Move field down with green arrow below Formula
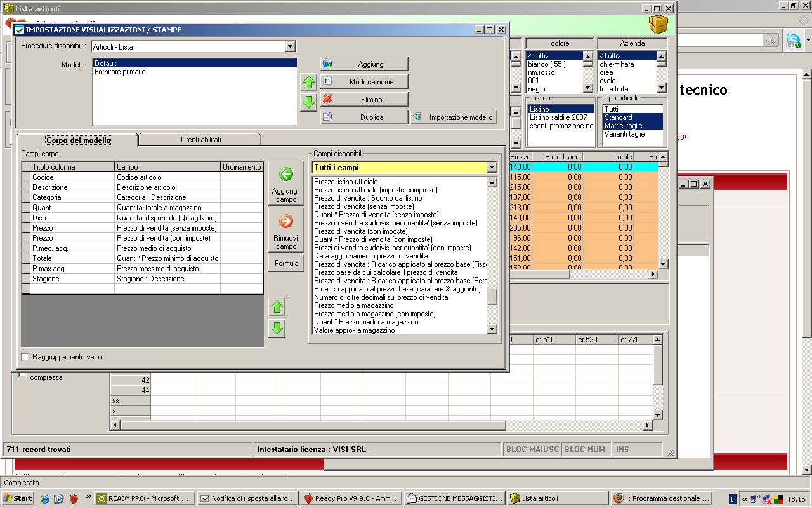This screenshot has width=812, height=508. point(277,328)
